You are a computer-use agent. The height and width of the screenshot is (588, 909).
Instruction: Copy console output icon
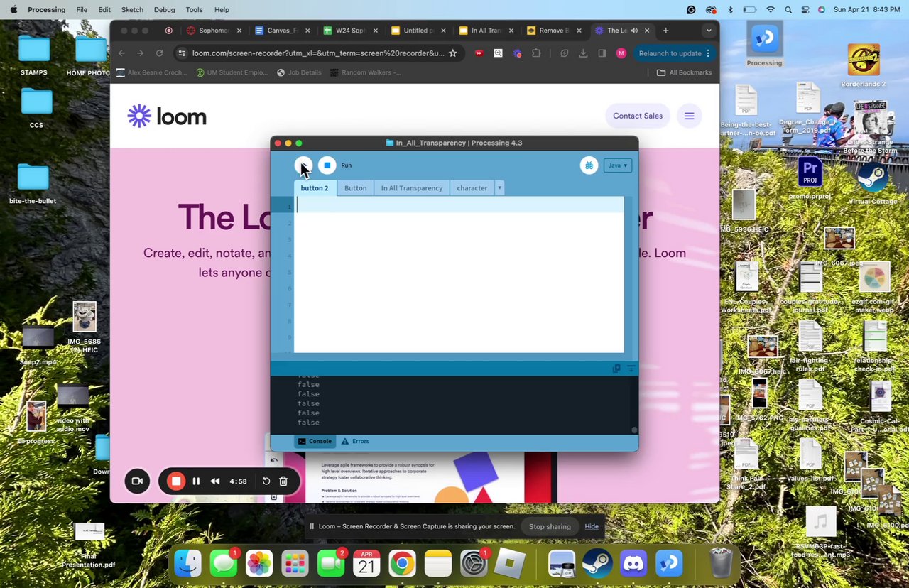(x=616, y=369)
